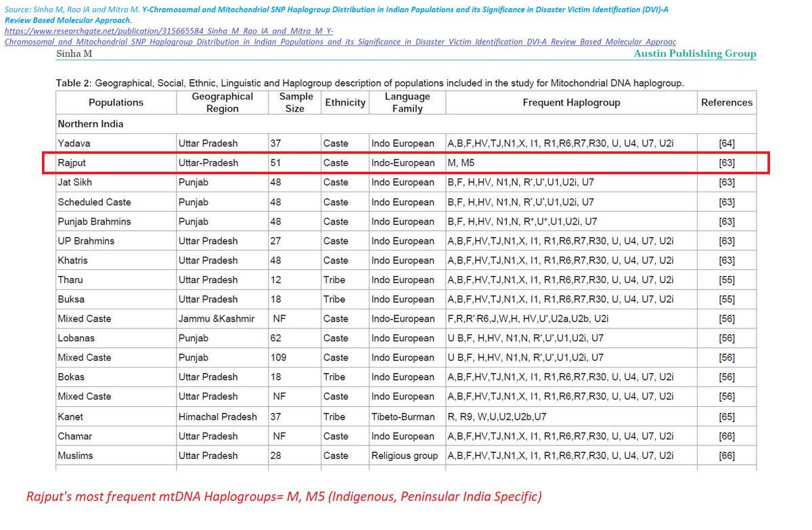Image resolution: width=812 pixels, height=530 pixels.
Task: Click the 'Sinha M' page header
Action: (74, 53)
